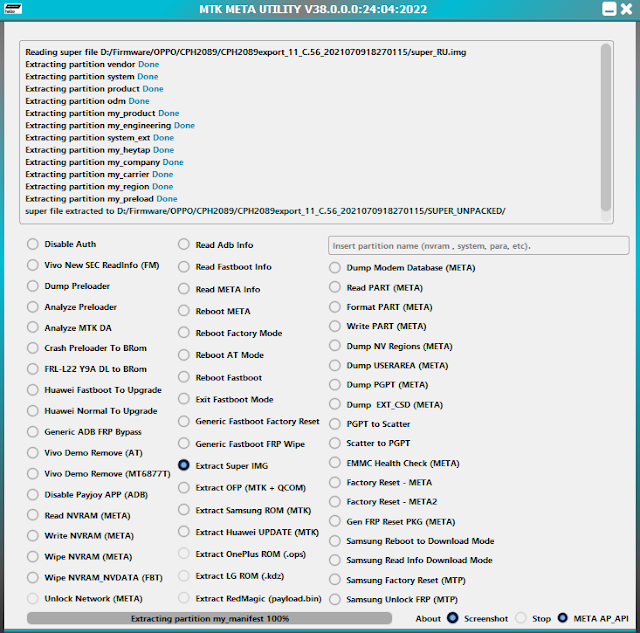640x633 pixels.
Task: Select Extract Huawei UPDATE (MTK)
Action: (x=184, y=532)
